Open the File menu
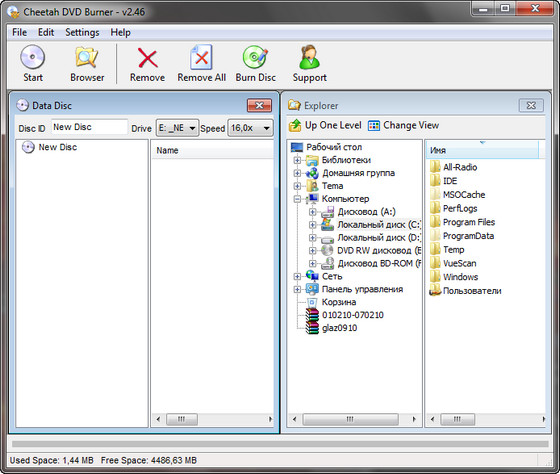This screenshot has height=474, width=560. [19, 32]
